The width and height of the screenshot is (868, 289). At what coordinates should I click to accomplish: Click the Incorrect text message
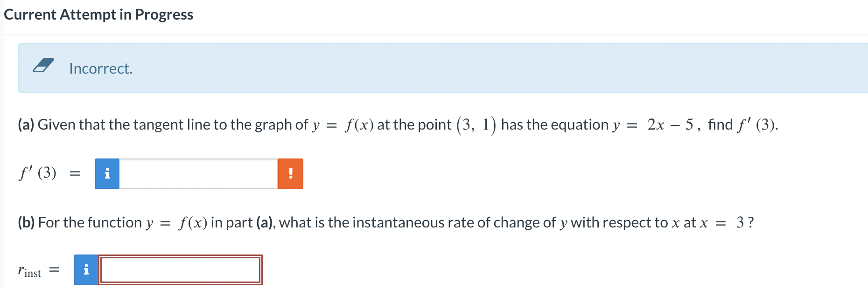(101, 69)
